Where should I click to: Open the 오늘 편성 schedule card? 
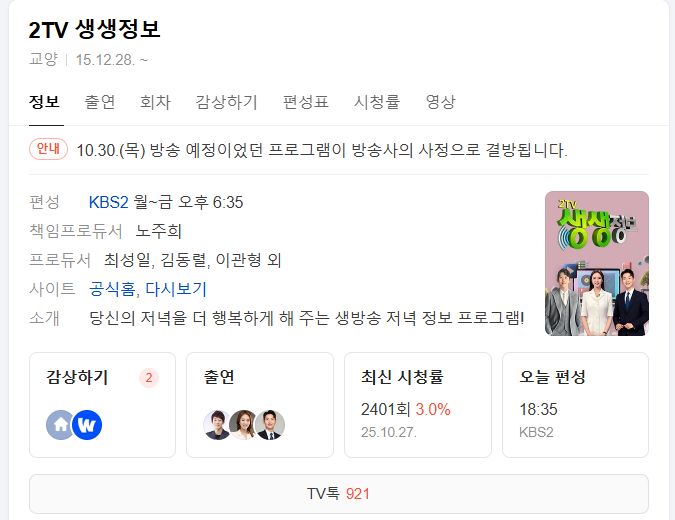click(x=576, y=405)
